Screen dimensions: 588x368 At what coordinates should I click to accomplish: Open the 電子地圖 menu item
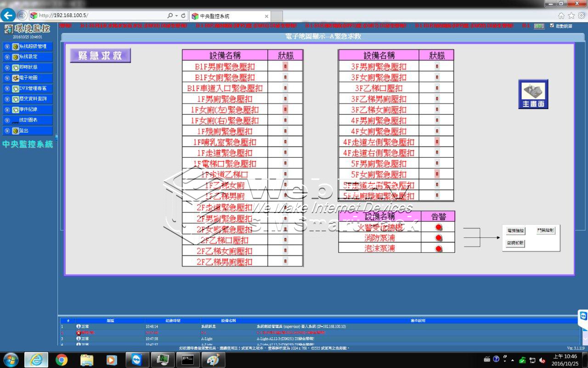[x=28, y=78]
